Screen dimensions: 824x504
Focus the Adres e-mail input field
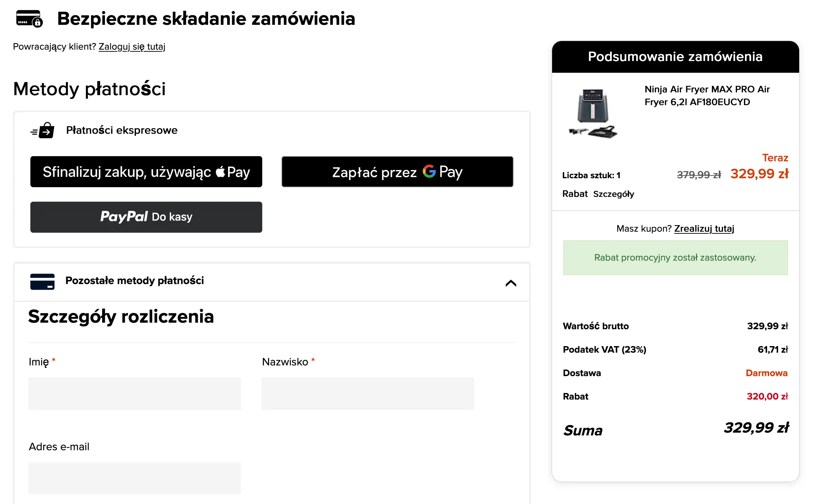tap(135, 478)
